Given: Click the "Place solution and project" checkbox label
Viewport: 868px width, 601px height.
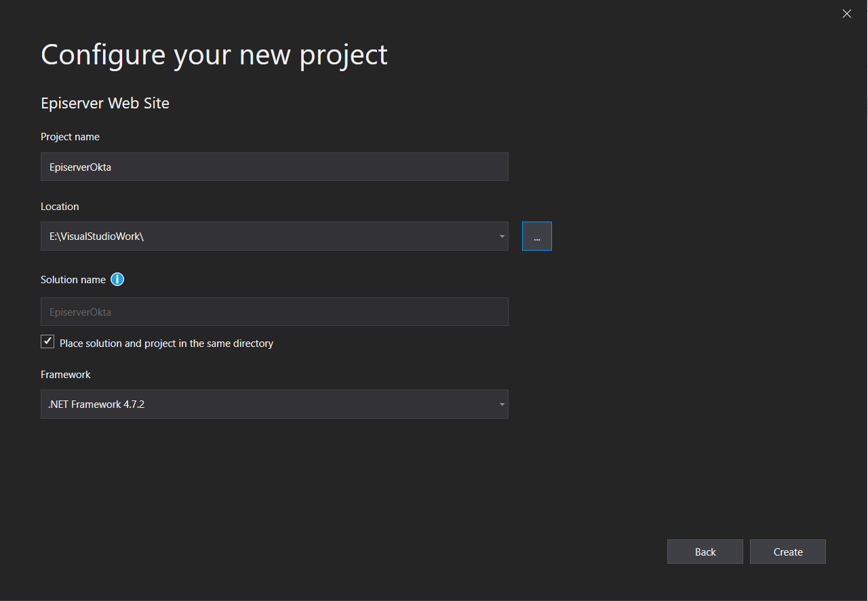Looking at the screenshot, I should tap(166, 344).
